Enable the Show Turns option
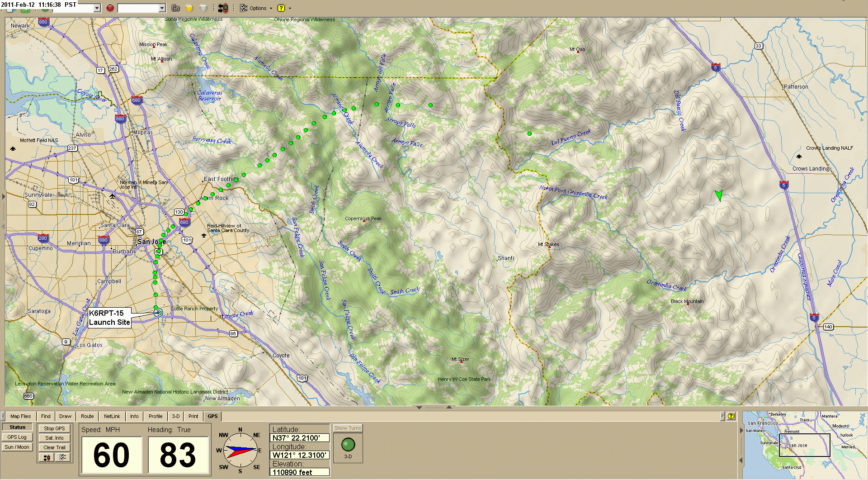Screen dimensions: 868x480 coord(347,428)
